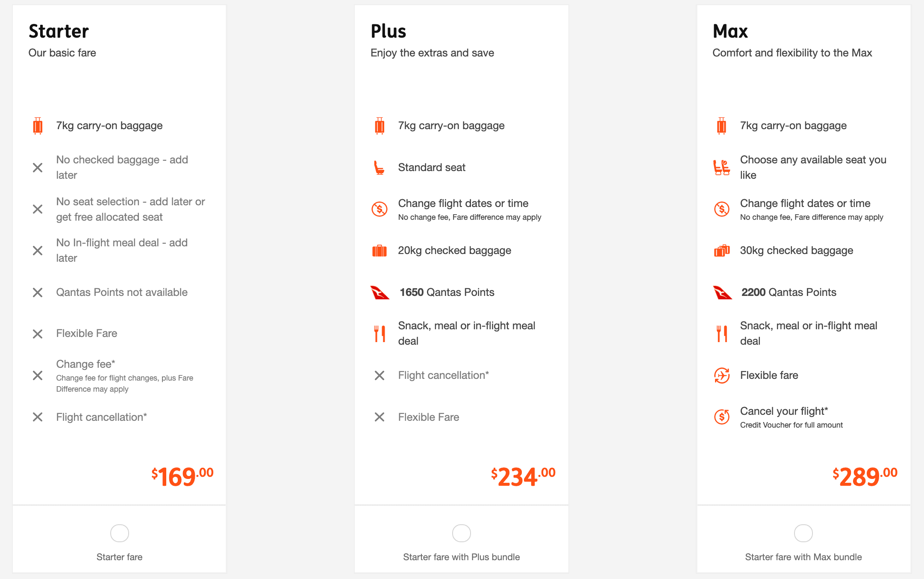The image size is (924, 579).
Task: Click the $289.00 Max price
Action: pyautogui.click(x=865, y=476)
